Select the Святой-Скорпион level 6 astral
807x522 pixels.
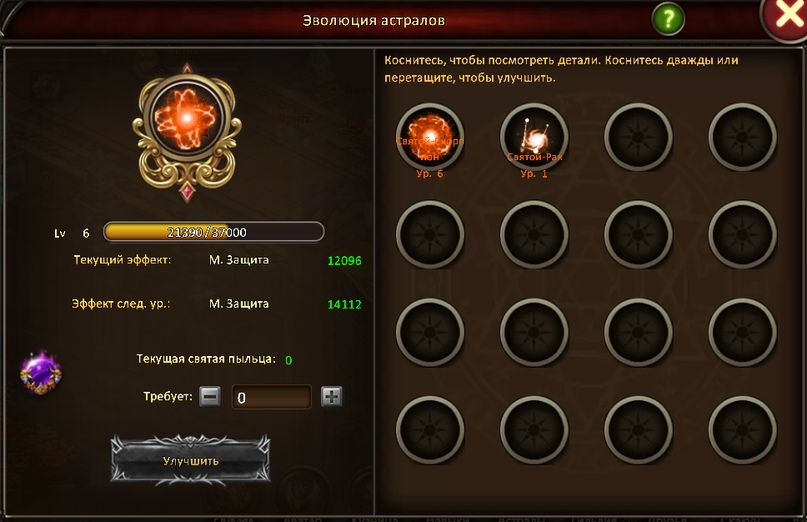tap(430, 137)
